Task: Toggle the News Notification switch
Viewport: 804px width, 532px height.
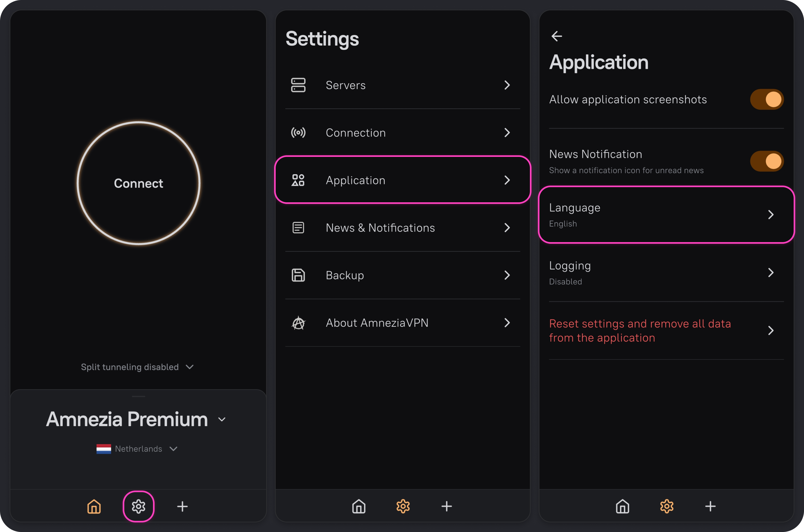Action: pyautogui.click(x=767, y=161)
